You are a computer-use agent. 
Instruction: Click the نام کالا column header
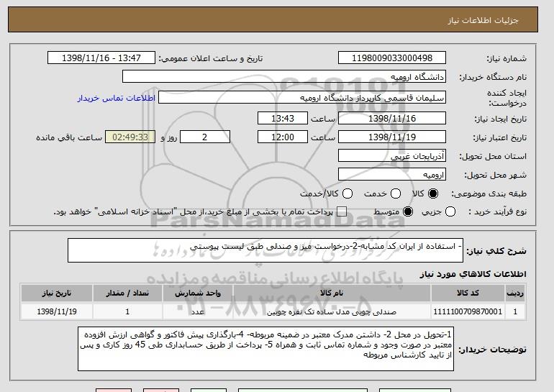(332, 293)
